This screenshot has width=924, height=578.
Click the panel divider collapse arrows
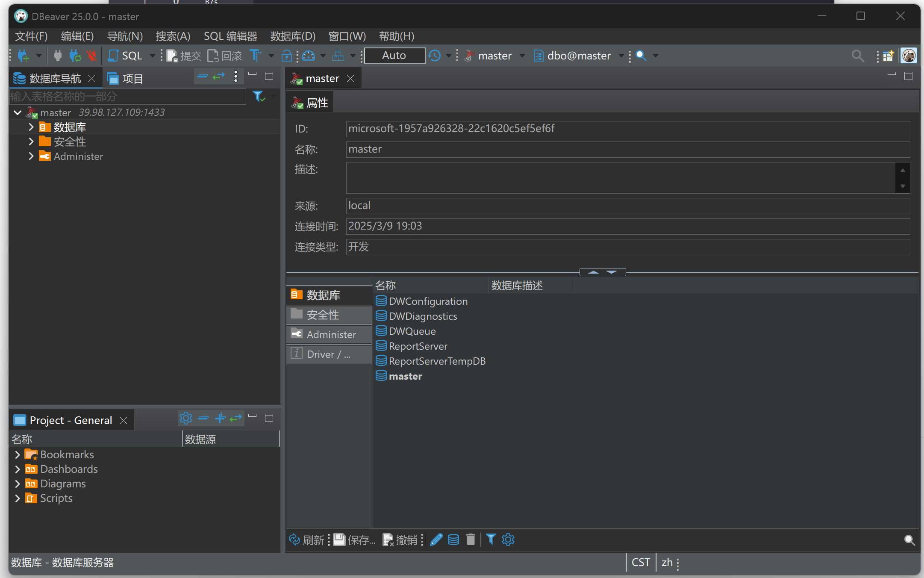click(x=603, y=272)
